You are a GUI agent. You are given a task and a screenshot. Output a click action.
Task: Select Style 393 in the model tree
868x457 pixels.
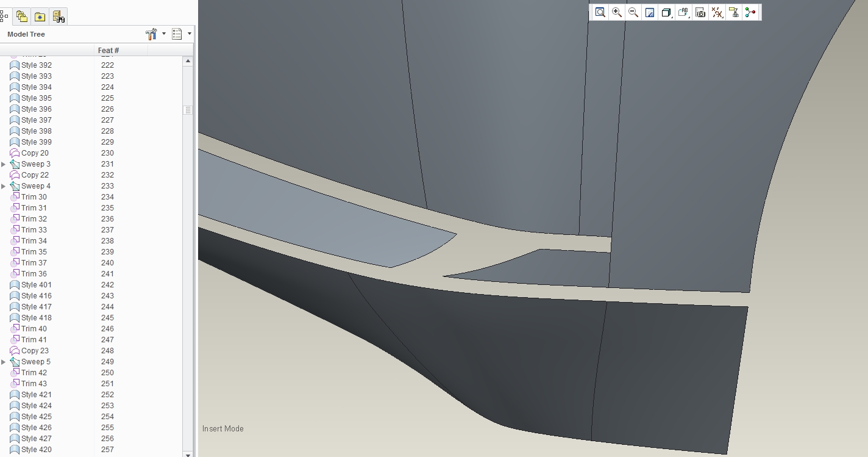coord(37,76)
